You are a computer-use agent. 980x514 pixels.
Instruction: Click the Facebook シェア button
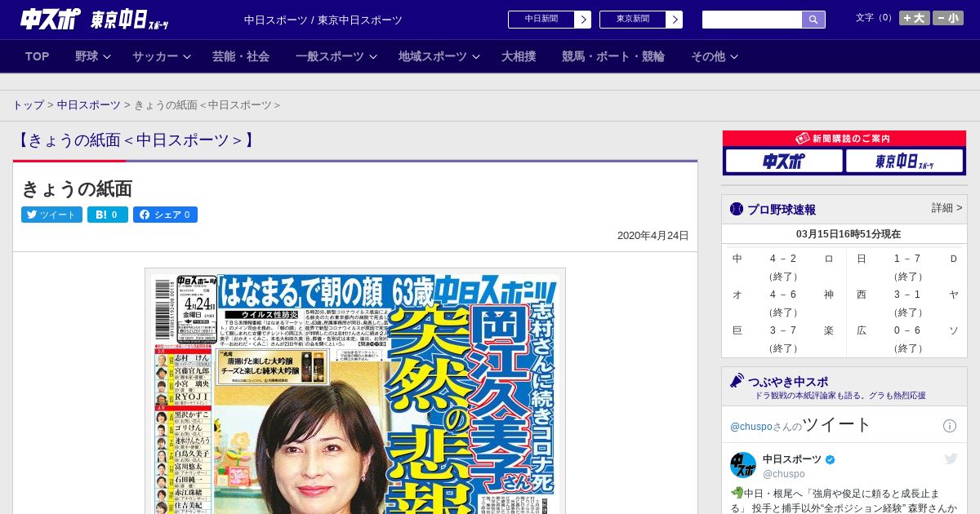pyautogui.click(x=165, y=215)
